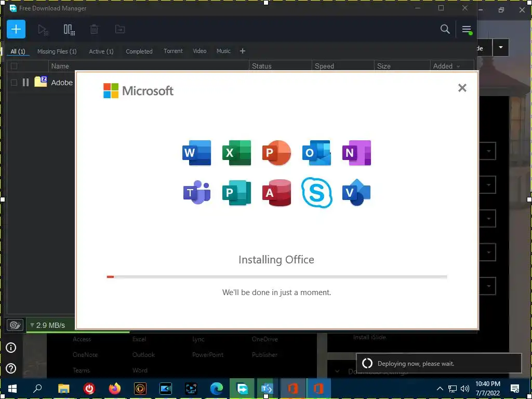Open the Free Download Manager hamburger menu
Image resolution: width=532 pixels, height=399 pixels.
tap(467, 30)
